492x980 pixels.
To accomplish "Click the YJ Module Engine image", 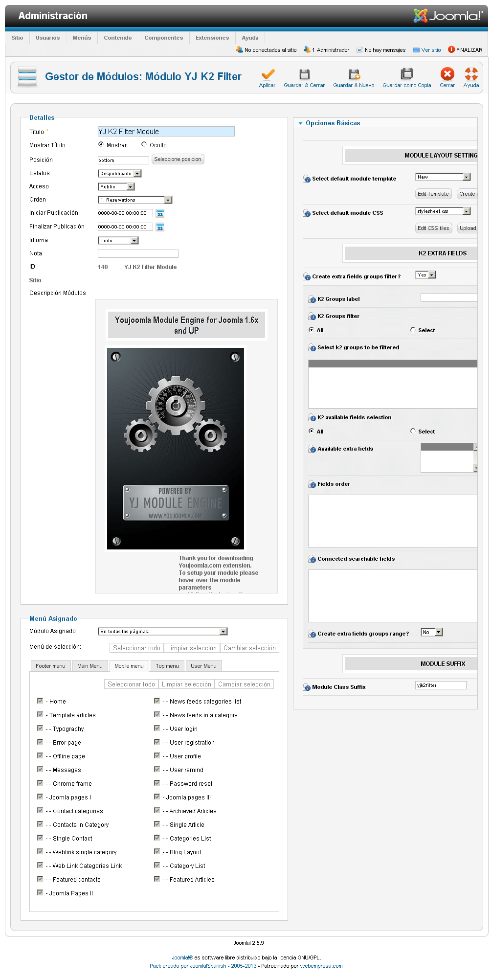I will pos(176,449).
